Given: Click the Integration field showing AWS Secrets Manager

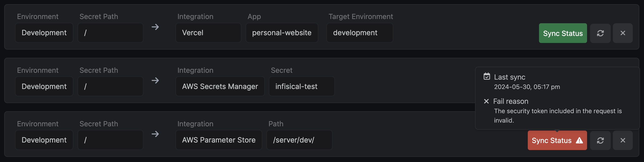Looking at the screenshot, I should click(220, 86).
